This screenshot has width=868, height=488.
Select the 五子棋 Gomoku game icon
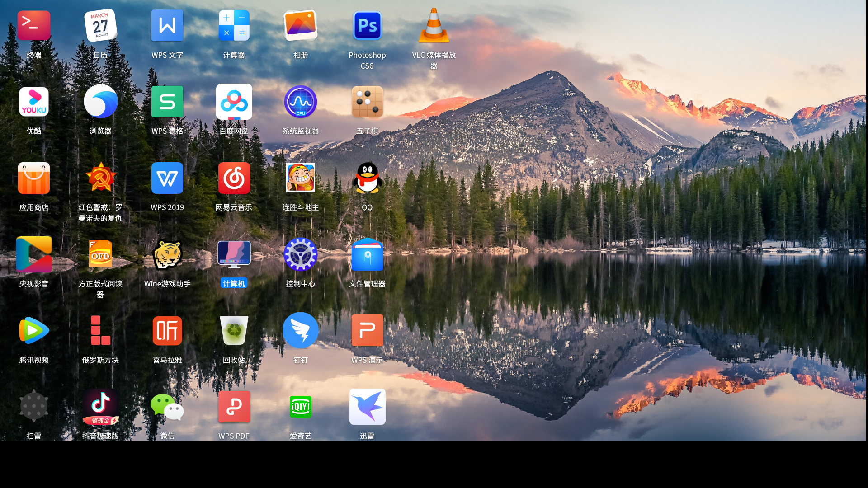[367, 102]
